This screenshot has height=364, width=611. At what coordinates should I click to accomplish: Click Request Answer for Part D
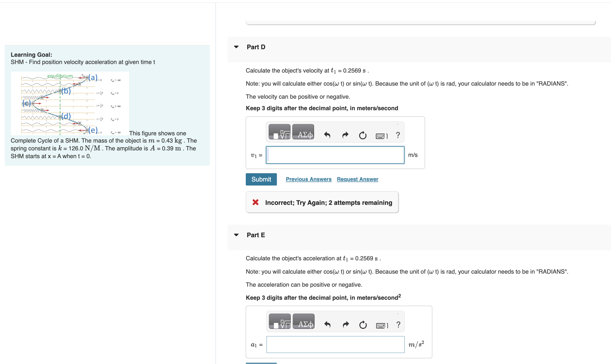357,179
